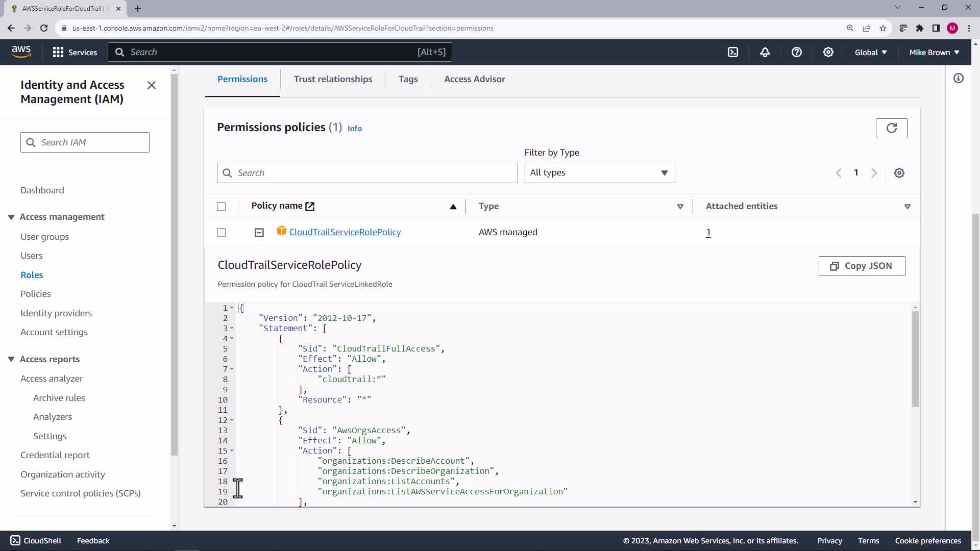The width and height of the screenshot is (980, 551).
Task: Collapse the Access management section
Action: click(11, 217)
